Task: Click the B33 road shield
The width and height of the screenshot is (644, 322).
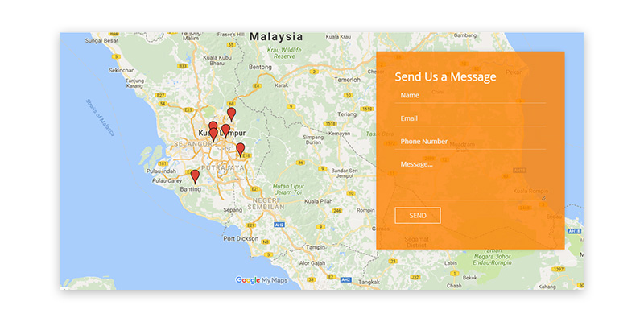Action: click(x=183, y=66)
